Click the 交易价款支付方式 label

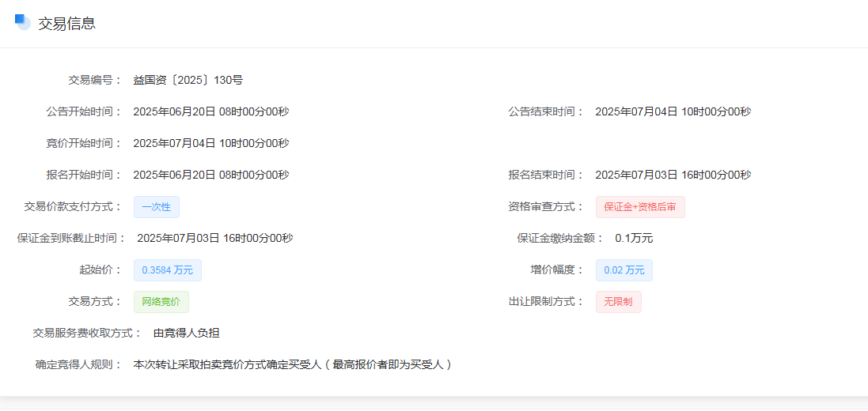point(73,207)
